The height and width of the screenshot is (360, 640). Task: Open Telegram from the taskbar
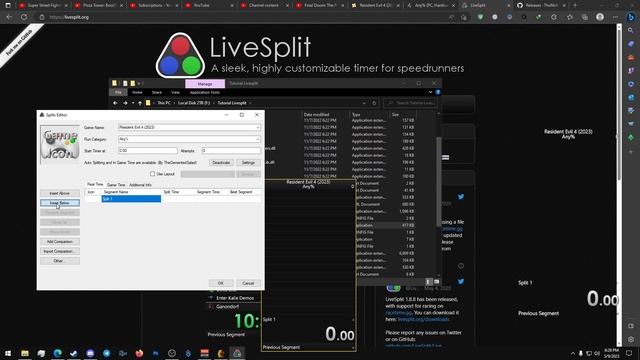(x=107, y=353)
